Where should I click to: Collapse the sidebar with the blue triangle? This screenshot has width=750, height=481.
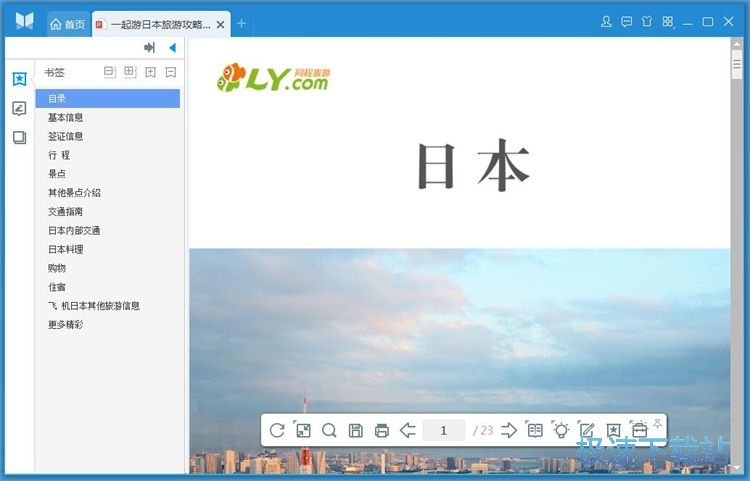pos(173,47)
